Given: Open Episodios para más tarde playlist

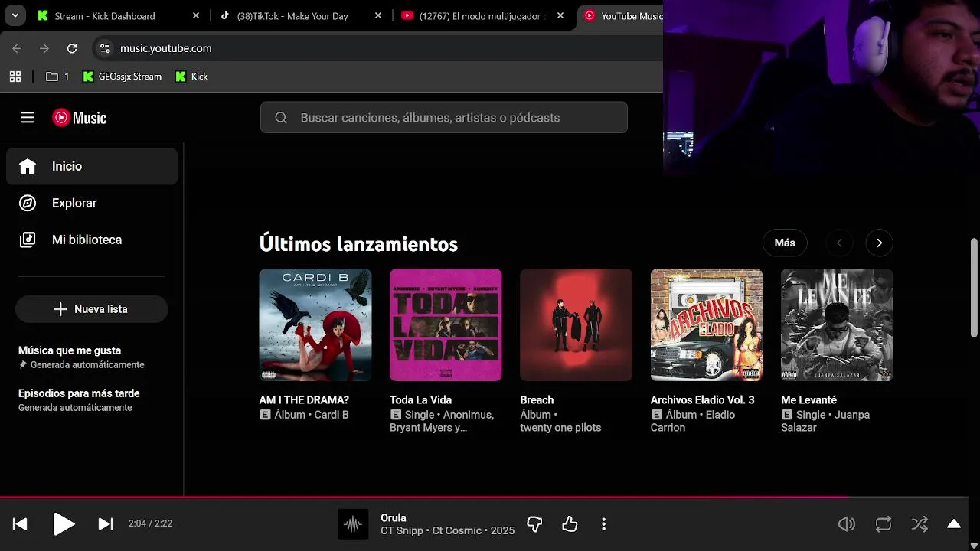Looking at the screenshot, I should point(92,399).
